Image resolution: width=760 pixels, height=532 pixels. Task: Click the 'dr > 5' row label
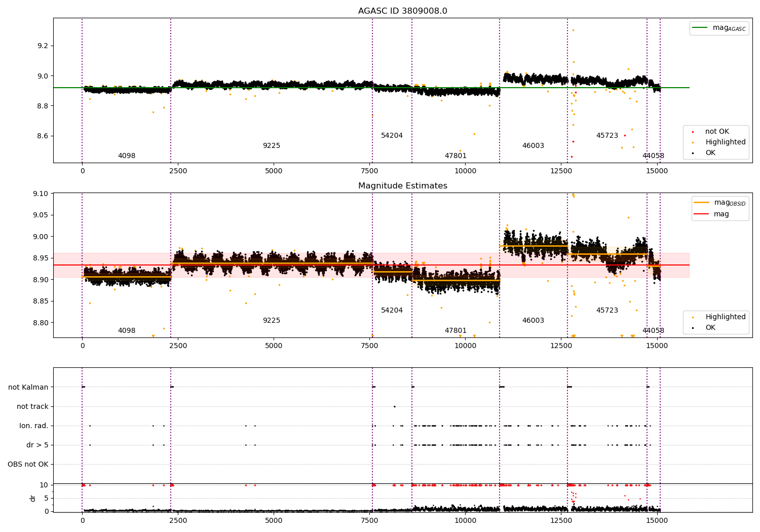[37, 445]
